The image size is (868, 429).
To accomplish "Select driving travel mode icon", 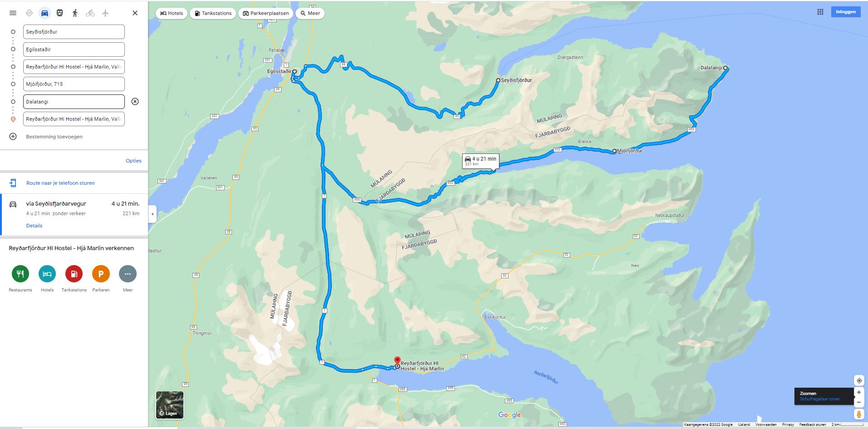I will (x=44, y=13).
